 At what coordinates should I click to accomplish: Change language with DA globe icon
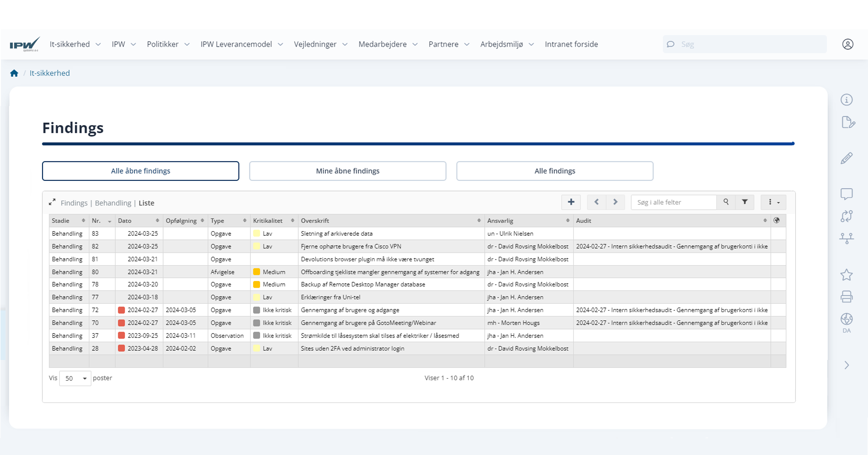(847, 323)
